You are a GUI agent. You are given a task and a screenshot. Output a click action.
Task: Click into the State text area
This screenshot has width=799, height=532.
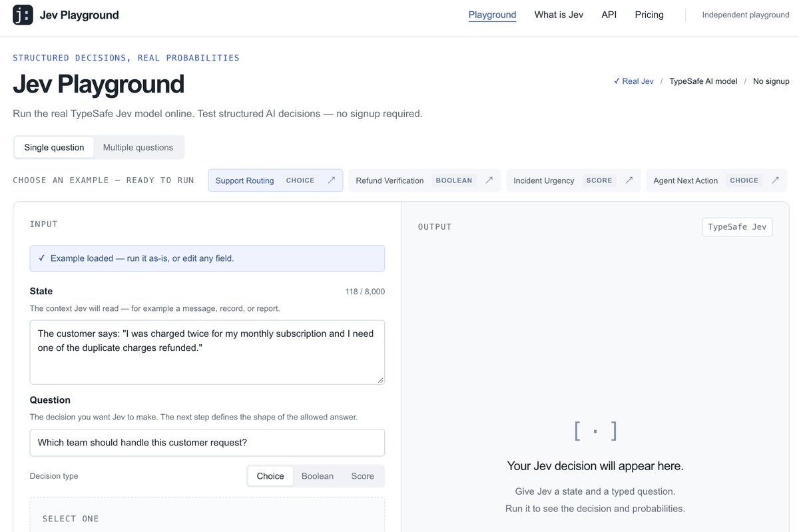[x=207, y=352]
